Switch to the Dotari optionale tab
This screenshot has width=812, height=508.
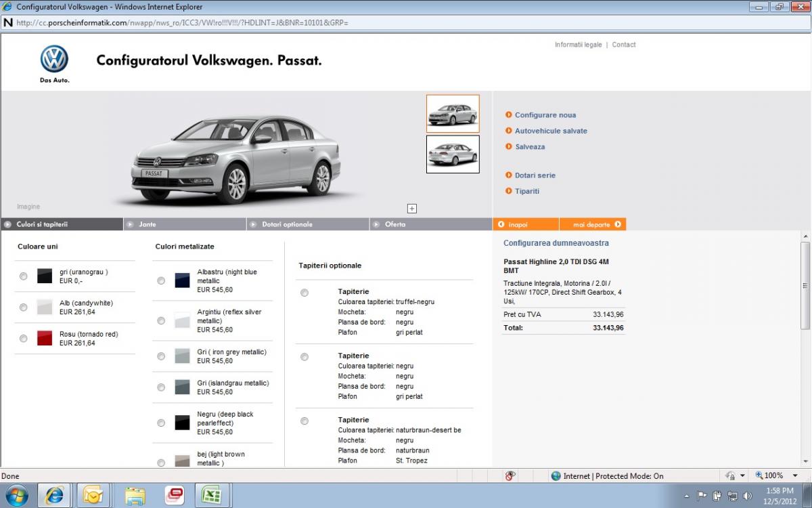click(308, 224)
